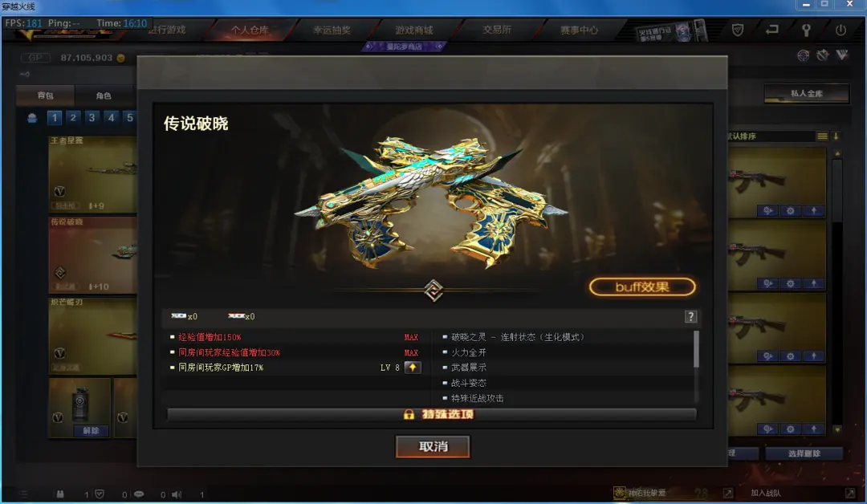Click the diamond emblem below the pistols
Image resolution: width=867 pixels, height=504 pixels.
[433, 291]
